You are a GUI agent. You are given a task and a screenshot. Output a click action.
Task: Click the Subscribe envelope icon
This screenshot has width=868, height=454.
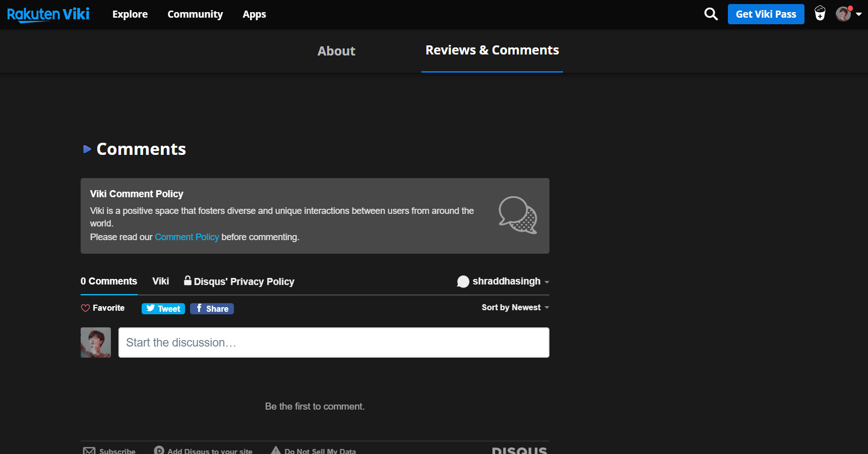pyautogui.click(x=89, y=450)
